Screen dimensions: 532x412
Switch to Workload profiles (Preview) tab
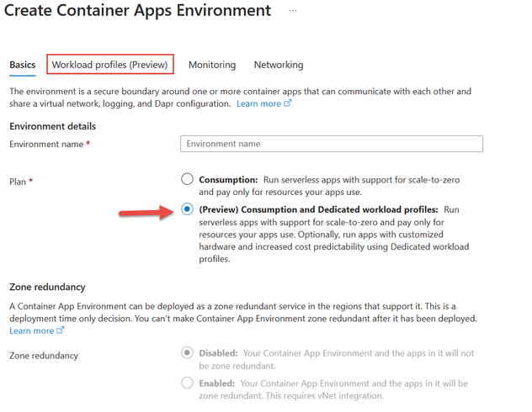pos(109,65)
